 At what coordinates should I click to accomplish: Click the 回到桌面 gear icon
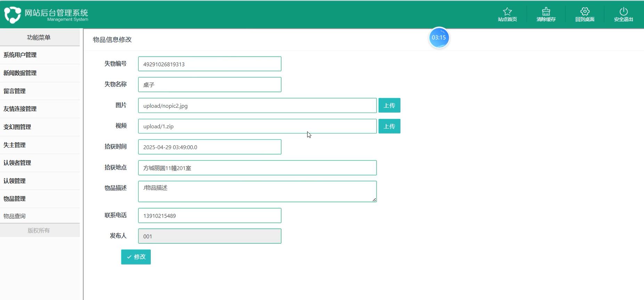(x=585, y=11)
